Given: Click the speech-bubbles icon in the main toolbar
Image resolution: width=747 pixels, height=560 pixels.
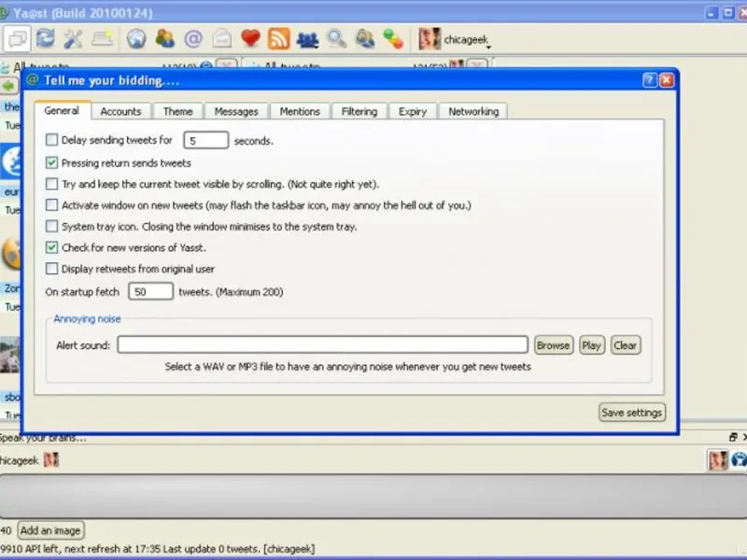Looking at the screenshot, I should tap(18, 38).
